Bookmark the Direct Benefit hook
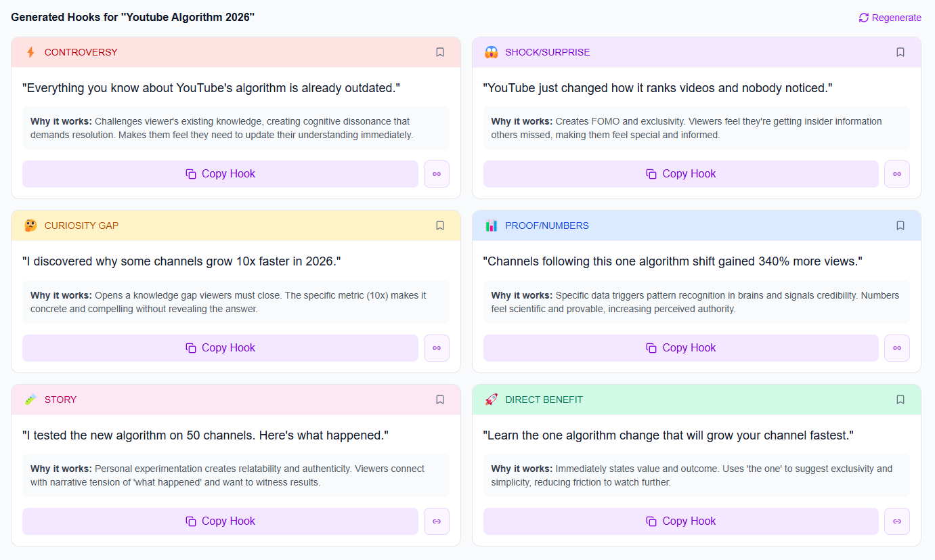The width and height of the screenshot is (935, 560). point(900,400)
